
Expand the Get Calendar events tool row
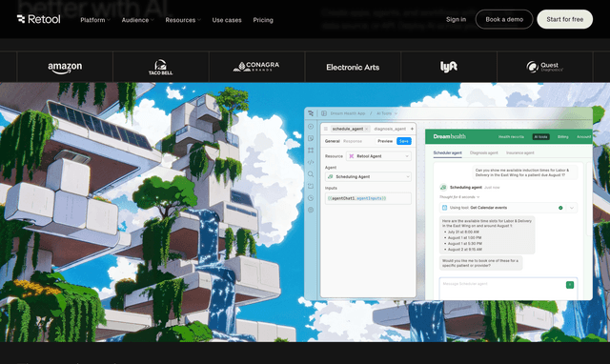[x=572, y=208]
